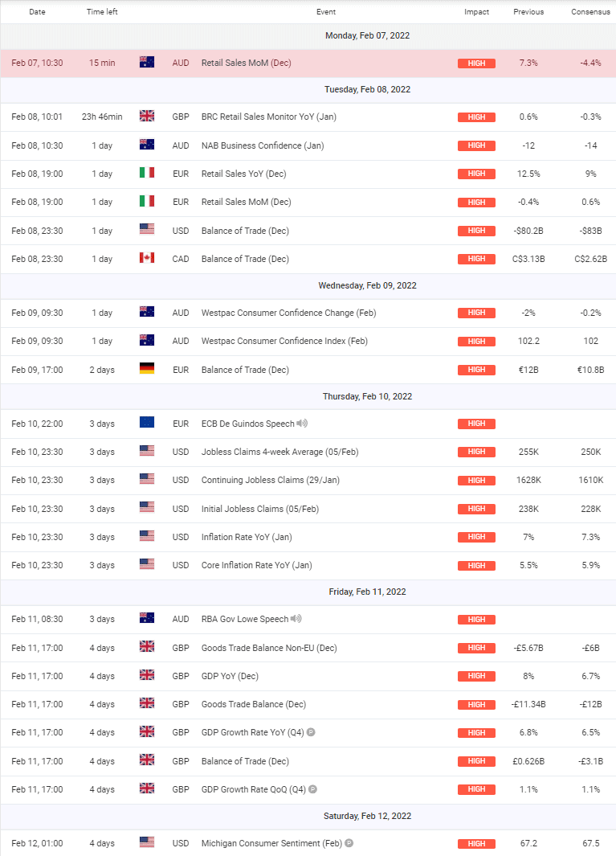Click the Friday, Feb 11, 2022 date header
Image resolution: width=616 pixels, height=856 pixels.
click(x=367, y=592)
